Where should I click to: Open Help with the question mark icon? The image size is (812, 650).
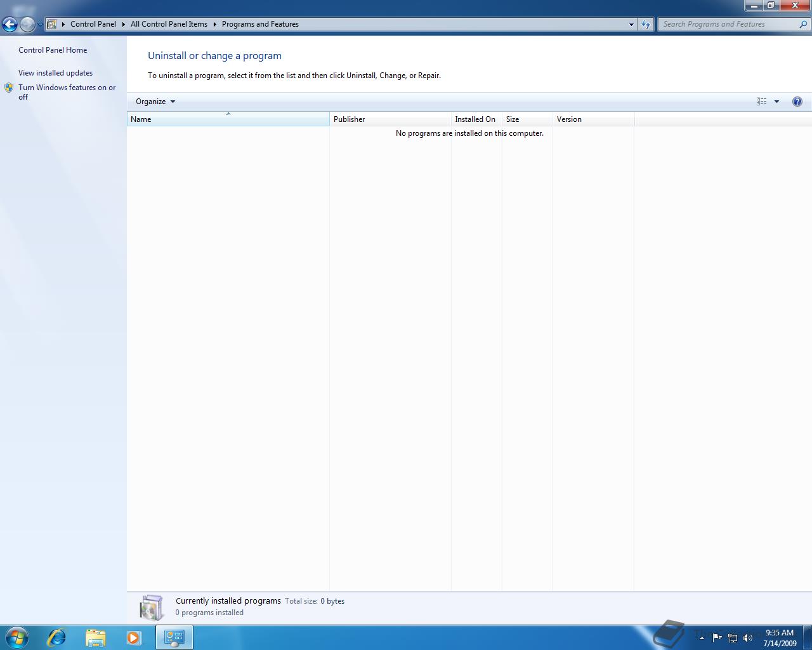[x=797, y=102]
